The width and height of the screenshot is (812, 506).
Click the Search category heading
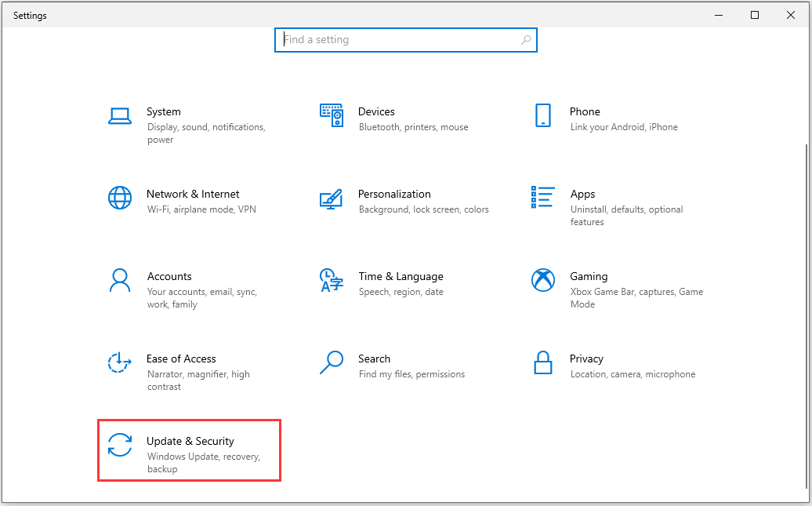click(374, 359)
